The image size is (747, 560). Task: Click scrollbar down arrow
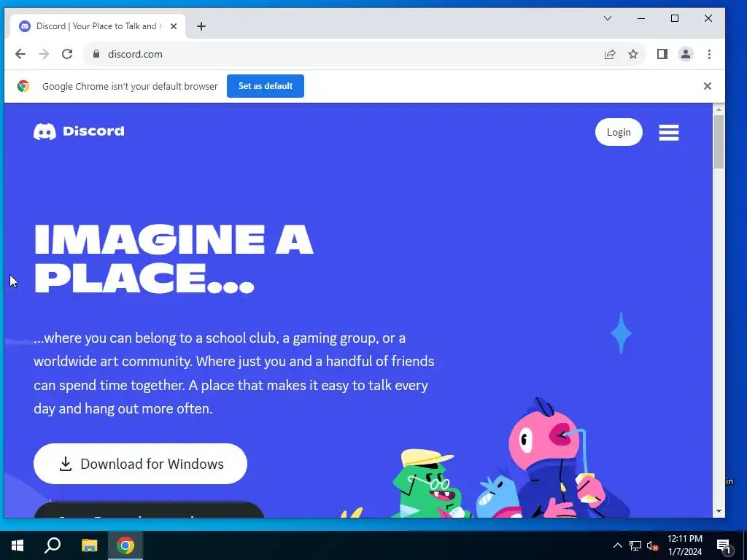719,511
